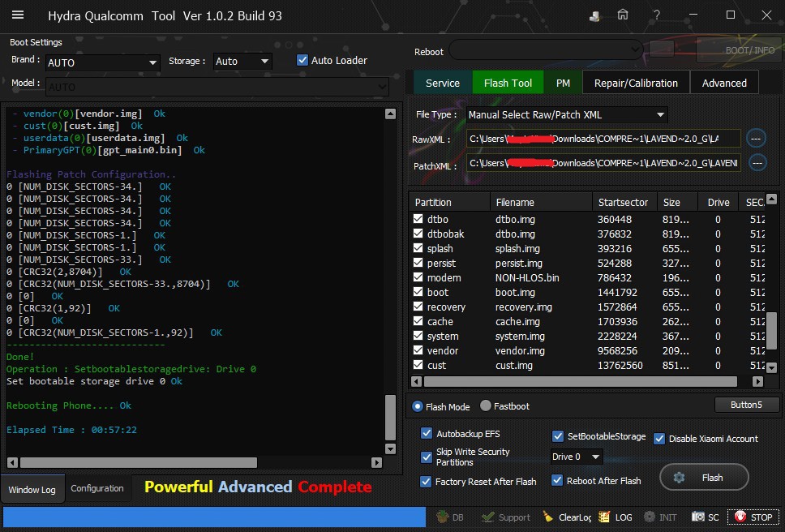Screen dimensions: 785x532
Task: Open LOG in bottom bar
Action: [616, 517]
